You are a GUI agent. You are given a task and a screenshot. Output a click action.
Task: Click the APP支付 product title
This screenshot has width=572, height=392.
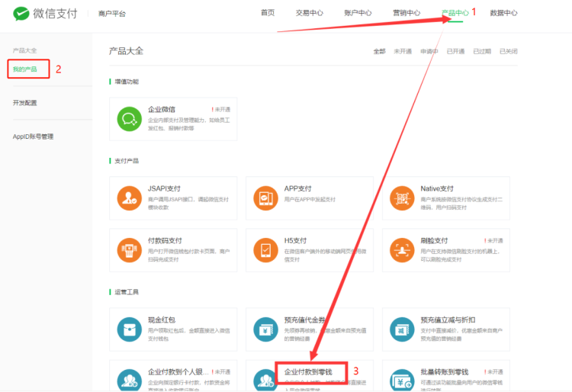click(298, 188)
